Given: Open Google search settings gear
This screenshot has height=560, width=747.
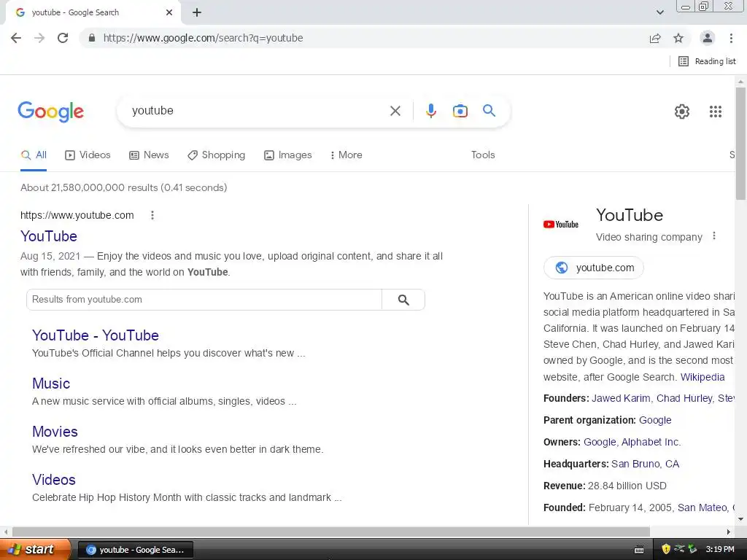Looking at the screenshot, I should tap(682, 112).
